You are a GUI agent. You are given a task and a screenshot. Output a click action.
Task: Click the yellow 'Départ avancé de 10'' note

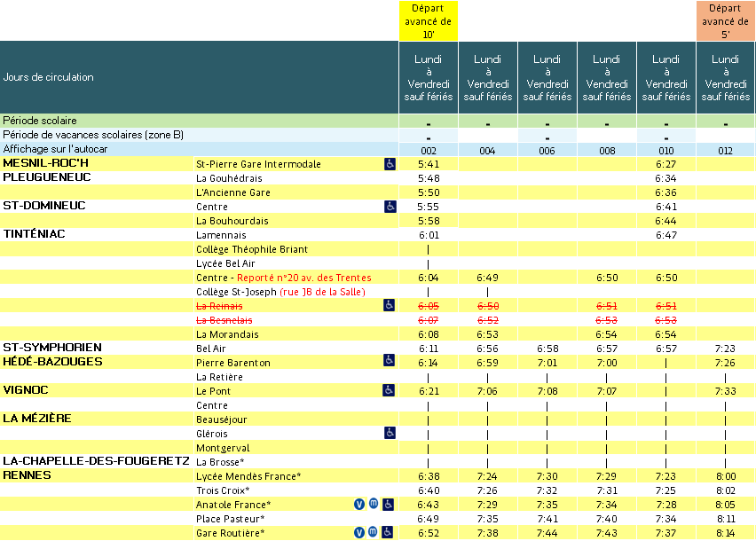click(x=429, y=20)
